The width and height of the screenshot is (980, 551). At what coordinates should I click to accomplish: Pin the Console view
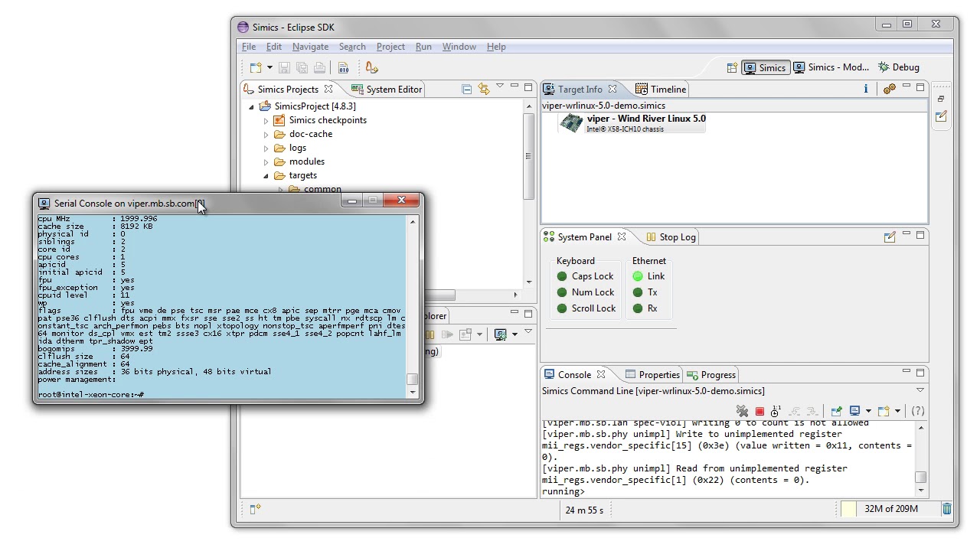pyautogui.click(x=836, y=412)
